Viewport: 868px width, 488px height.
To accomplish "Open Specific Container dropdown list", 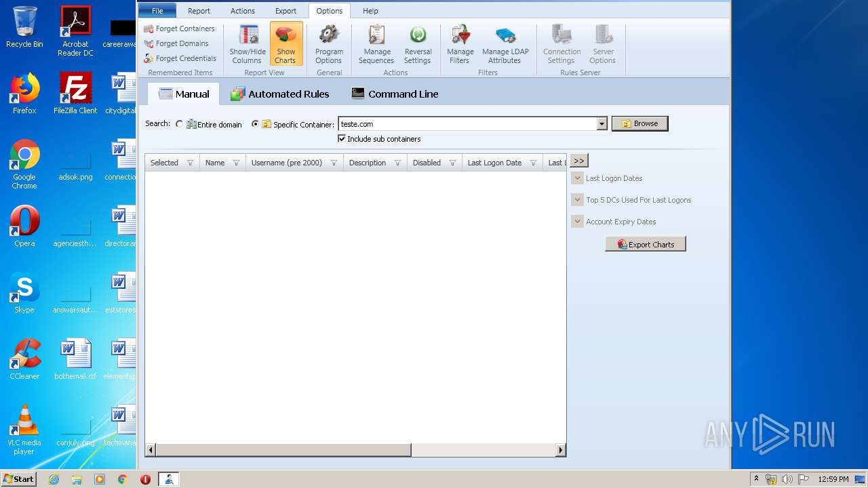I will point(601,124).
